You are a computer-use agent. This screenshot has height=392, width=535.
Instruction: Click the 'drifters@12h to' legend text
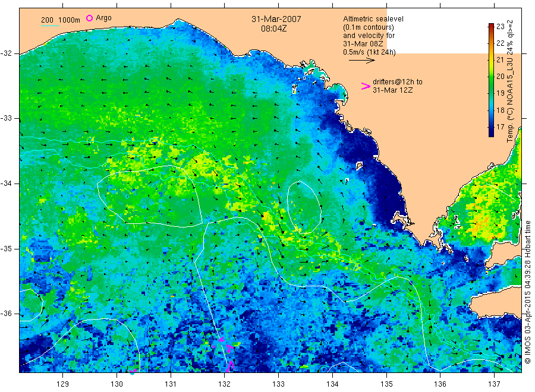click(398, 82)
